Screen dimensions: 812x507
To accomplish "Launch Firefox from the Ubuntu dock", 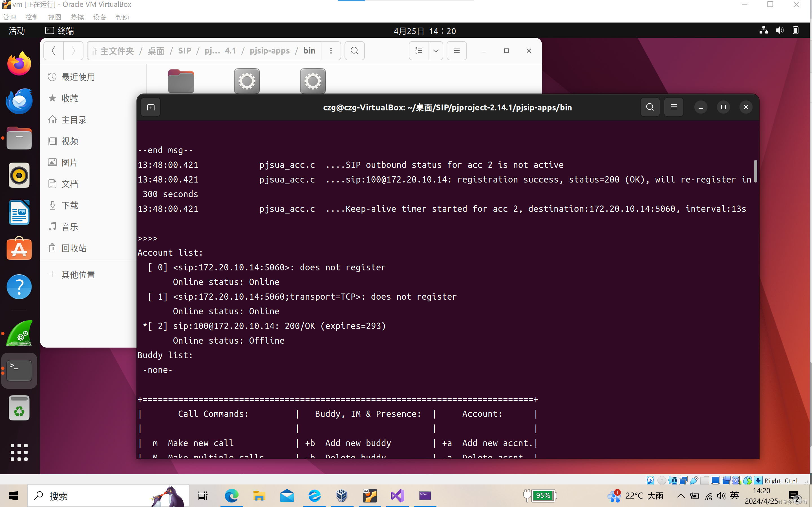I will (x=19, y=63).
